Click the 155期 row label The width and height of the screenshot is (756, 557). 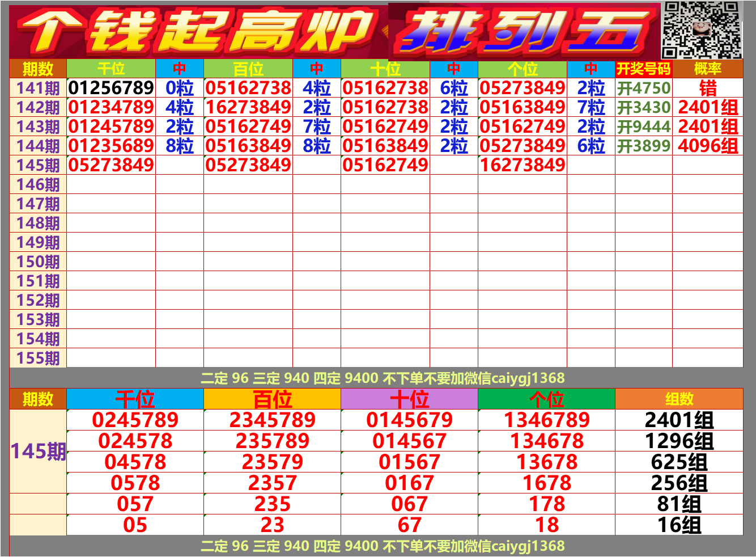click(38, 358)
